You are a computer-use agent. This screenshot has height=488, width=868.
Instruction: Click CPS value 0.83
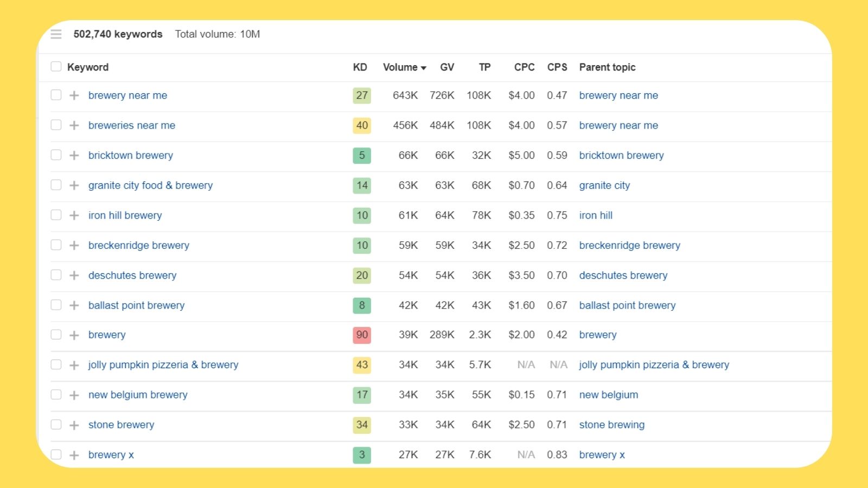point(557,455)
